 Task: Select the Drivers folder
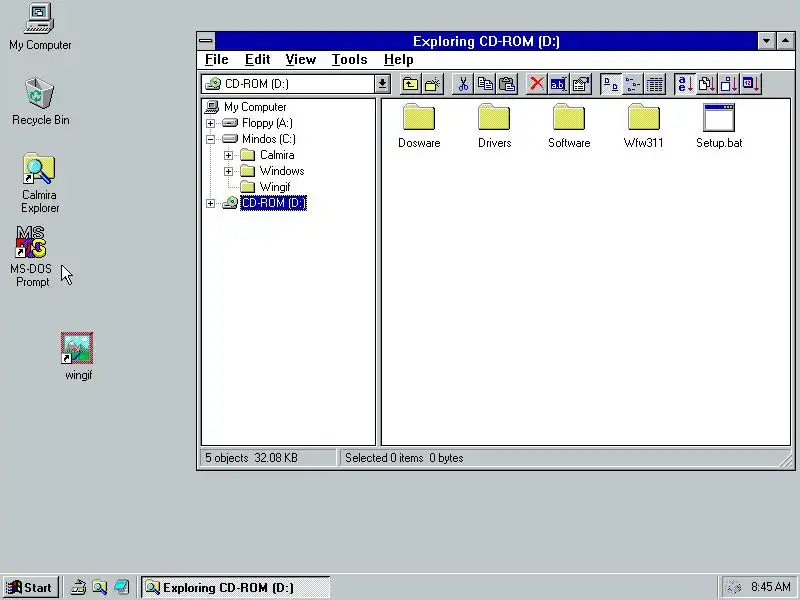(494, 126)
